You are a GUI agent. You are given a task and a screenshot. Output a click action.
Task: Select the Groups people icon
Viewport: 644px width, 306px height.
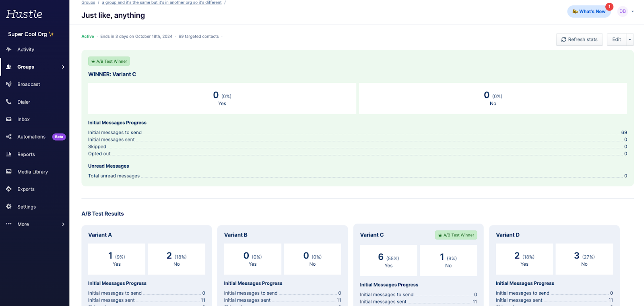click(x=9, y=67)
